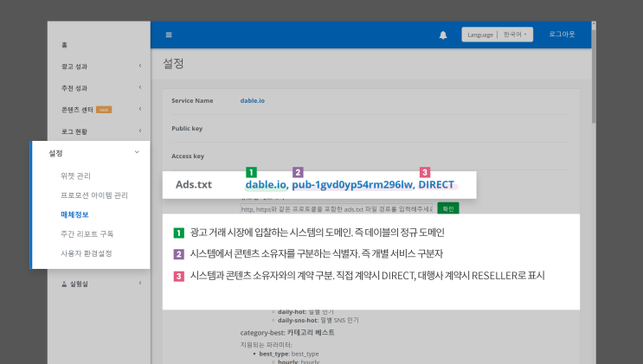Select 매체정보 submenu item
This screenshot has width=643, height=364.
pos(74,214)
